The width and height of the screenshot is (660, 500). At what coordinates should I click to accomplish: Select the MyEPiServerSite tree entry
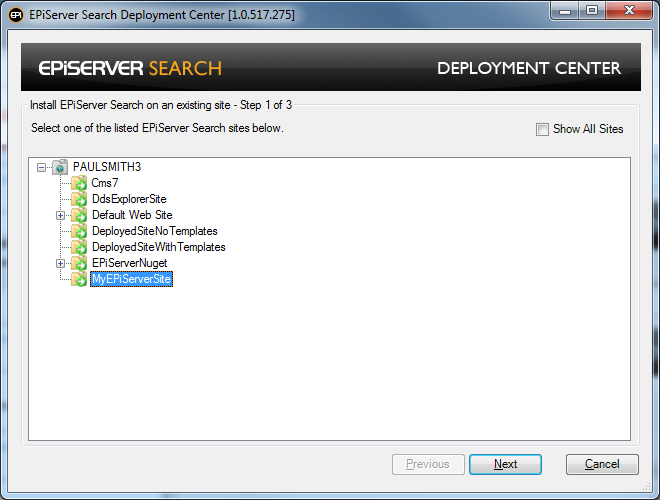click(x=132, y=280)
